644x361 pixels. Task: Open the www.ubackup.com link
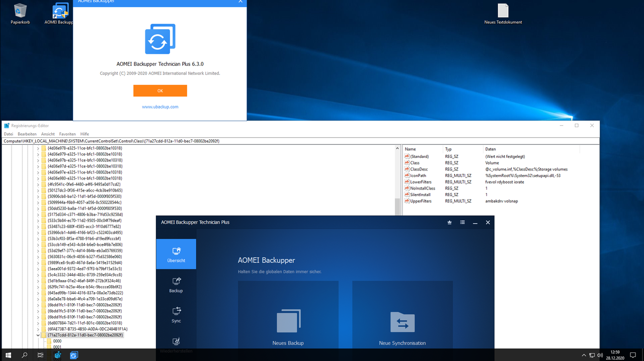coord(160,107)
